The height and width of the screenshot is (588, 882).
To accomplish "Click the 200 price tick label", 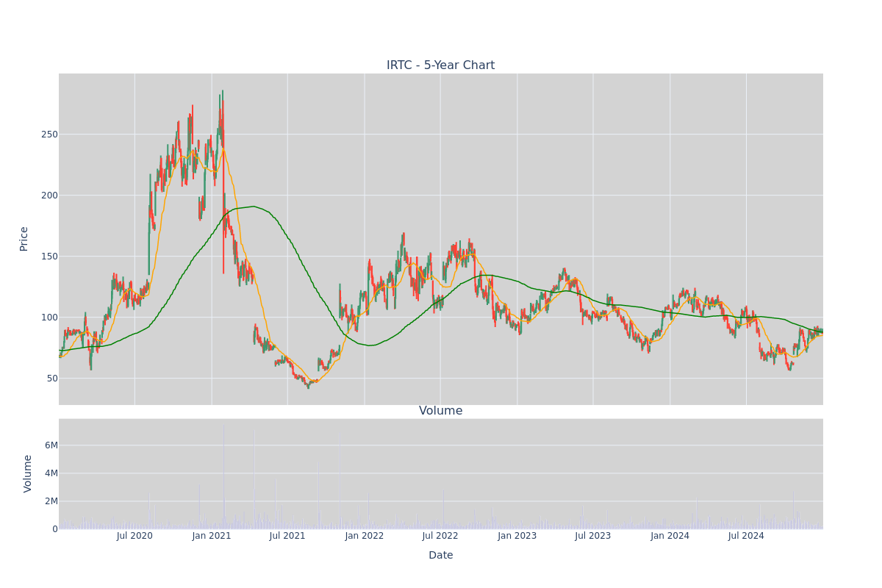I will (x=49, y=196).
